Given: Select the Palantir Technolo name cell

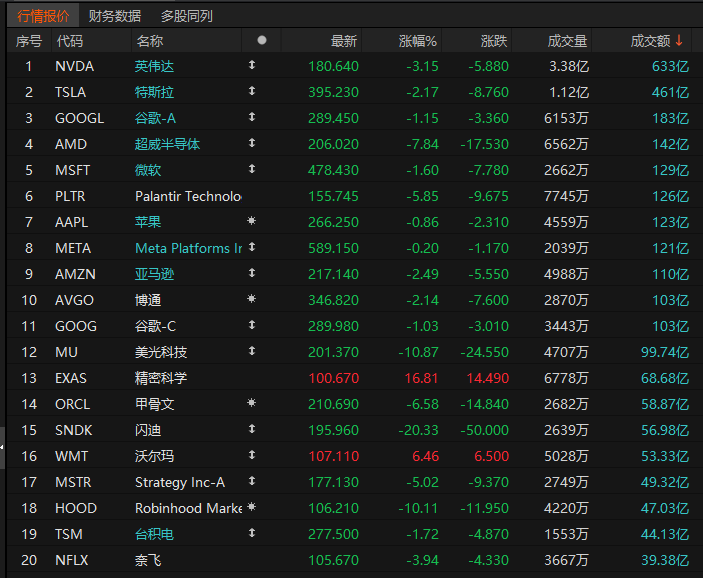Looking at the screenshot, I should (188, 196).
